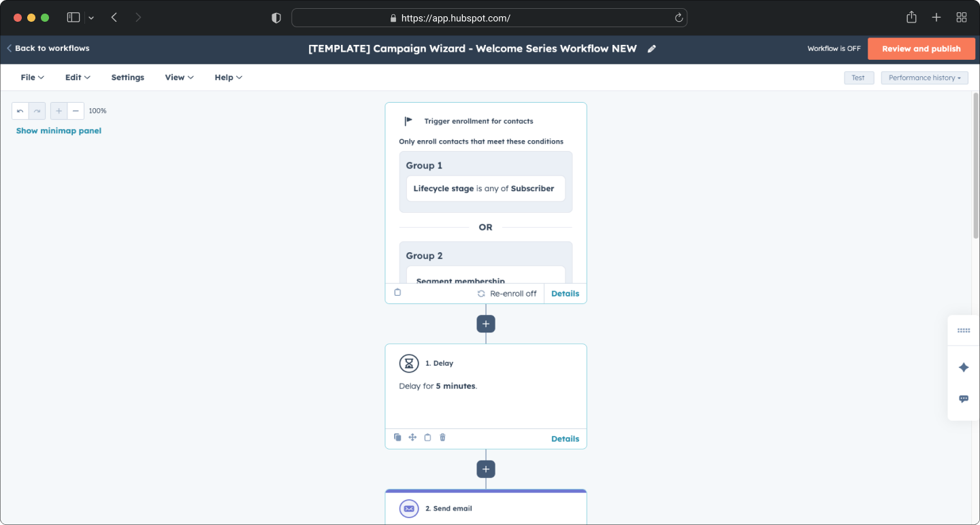Open the File menu dropdown

tap(32, 78)
